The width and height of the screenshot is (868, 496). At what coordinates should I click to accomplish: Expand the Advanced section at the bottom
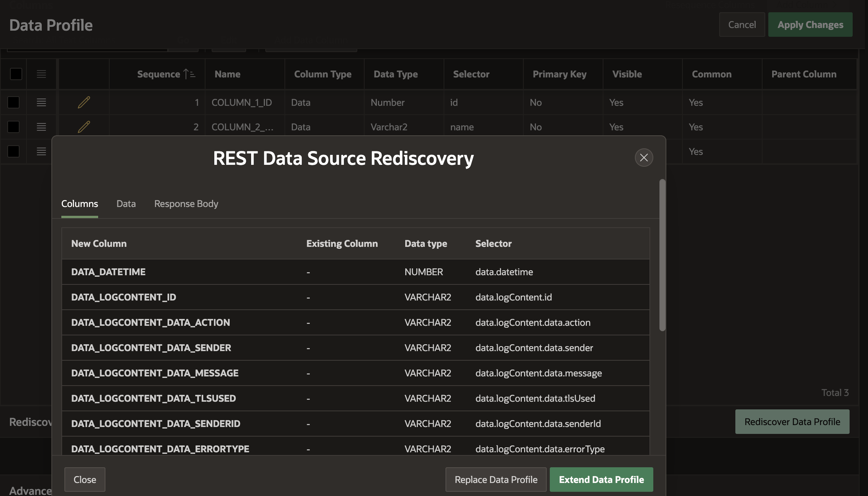[x=30, y=490]
